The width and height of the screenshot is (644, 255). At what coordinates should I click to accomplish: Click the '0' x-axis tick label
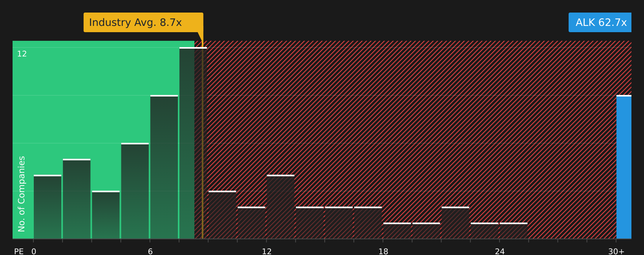coord(34,251)
